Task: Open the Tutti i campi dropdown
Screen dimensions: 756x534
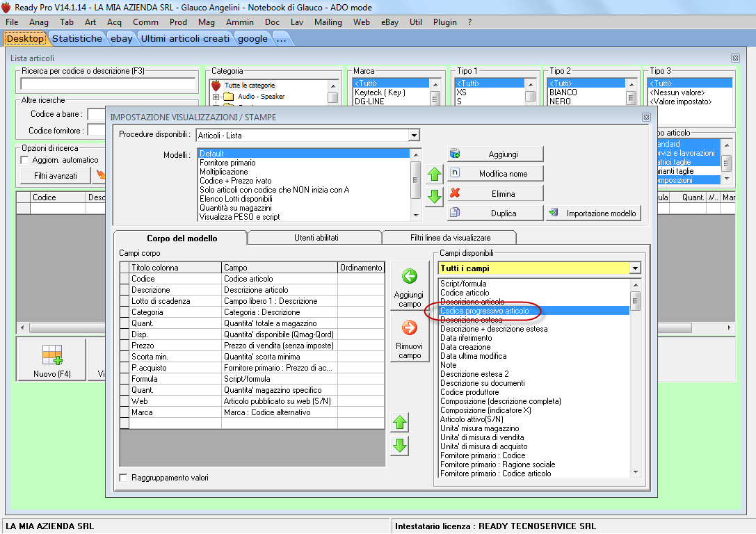Action: coord(634,268)
